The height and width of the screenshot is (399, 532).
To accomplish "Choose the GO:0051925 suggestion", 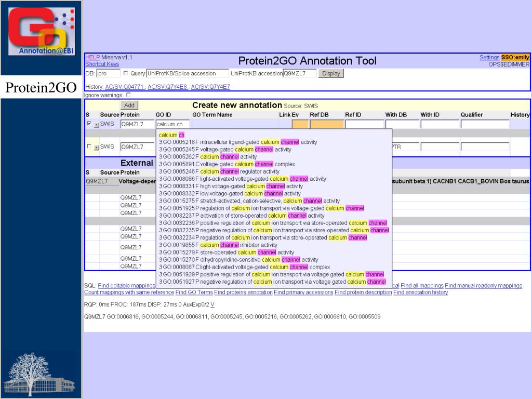I will coord(262,208).
